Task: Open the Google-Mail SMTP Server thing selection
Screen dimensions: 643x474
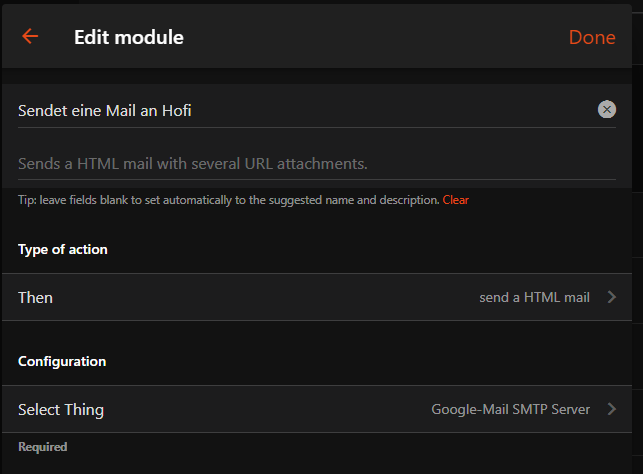Action: point(510,409)
